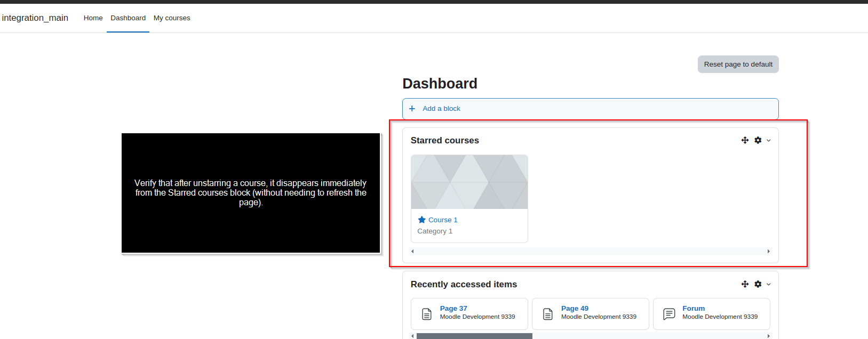
Task: Open the Forum link in recent items
Action: (694, 308)
